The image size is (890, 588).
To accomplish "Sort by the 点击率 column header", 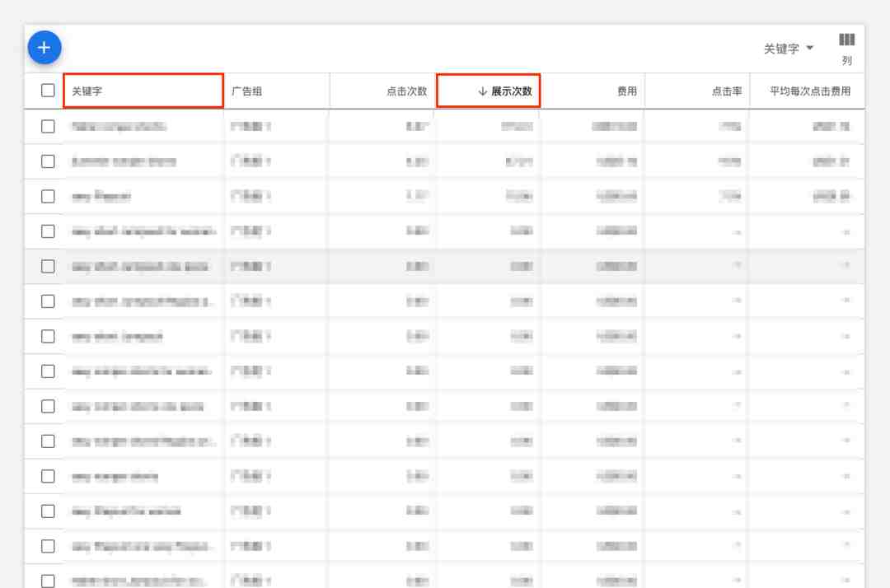I will pyautogui.click(x=727, y=91).
